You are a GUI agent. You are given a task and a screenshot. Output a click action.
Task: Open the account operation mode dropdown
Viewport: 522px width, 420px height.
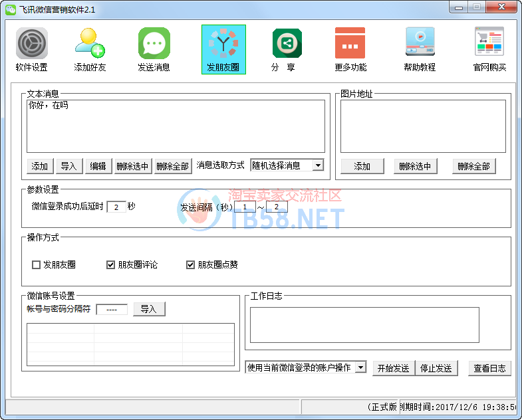(x=360, y=367)
